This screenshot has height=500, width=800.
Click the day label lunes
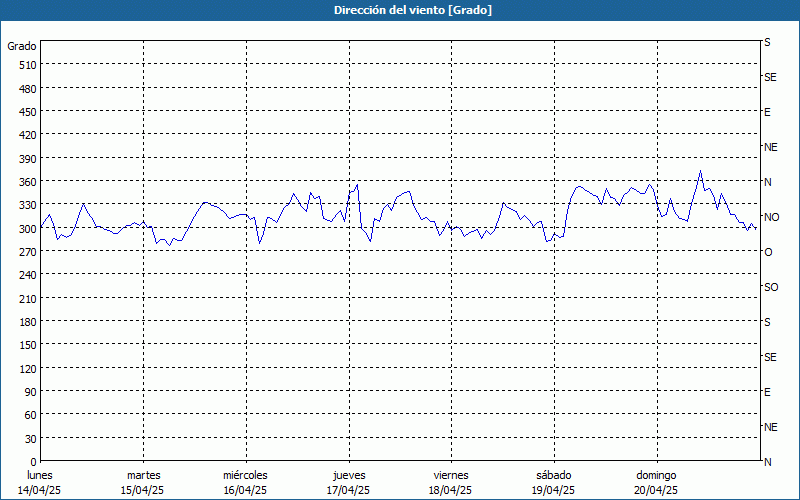40,476
